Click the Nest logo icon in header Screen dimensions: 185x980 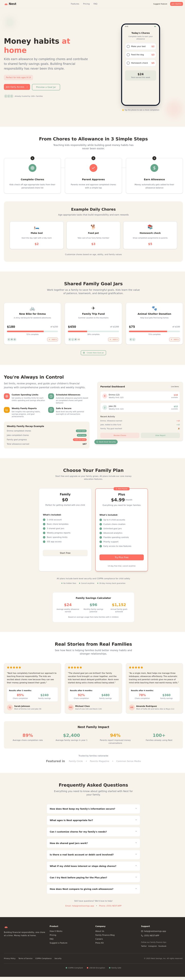(x=6, y=4)
